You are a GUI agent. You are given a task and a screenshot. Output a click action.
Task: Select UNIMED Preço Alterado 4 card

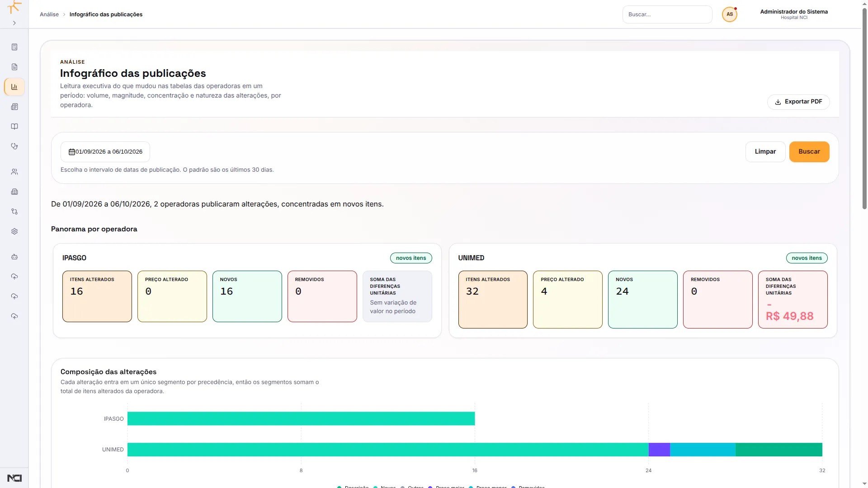(x=568, y=300)
